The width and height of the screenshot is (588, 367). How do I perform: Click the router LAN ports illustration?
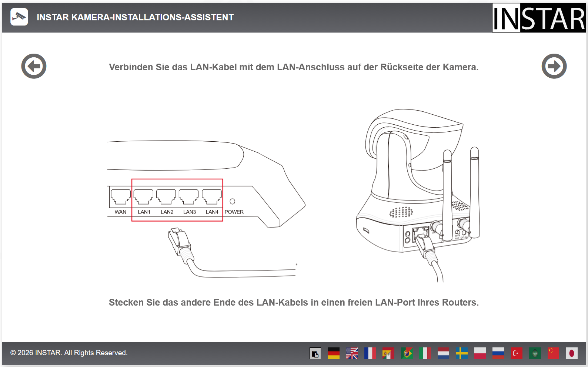206,209
